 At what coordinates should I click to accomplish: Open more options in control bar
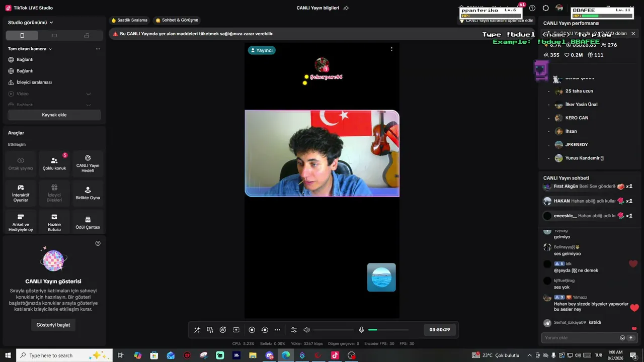(277, 330)
